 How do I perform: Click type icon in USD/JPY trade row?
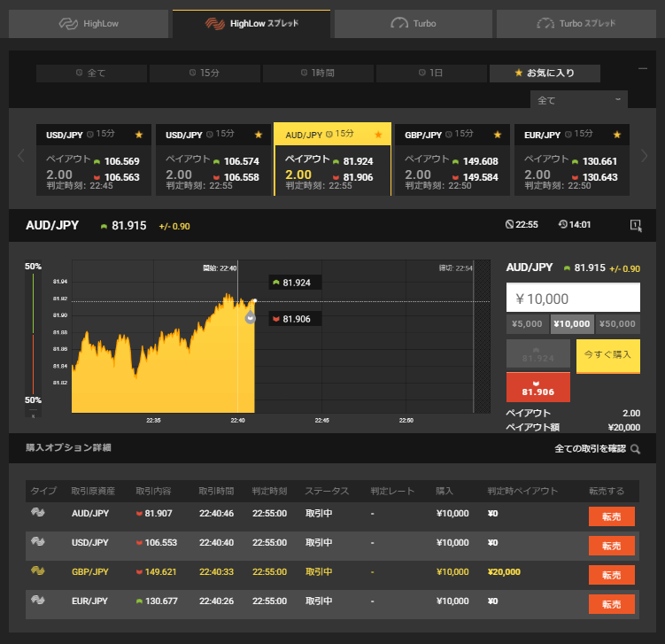click(38, 542)
